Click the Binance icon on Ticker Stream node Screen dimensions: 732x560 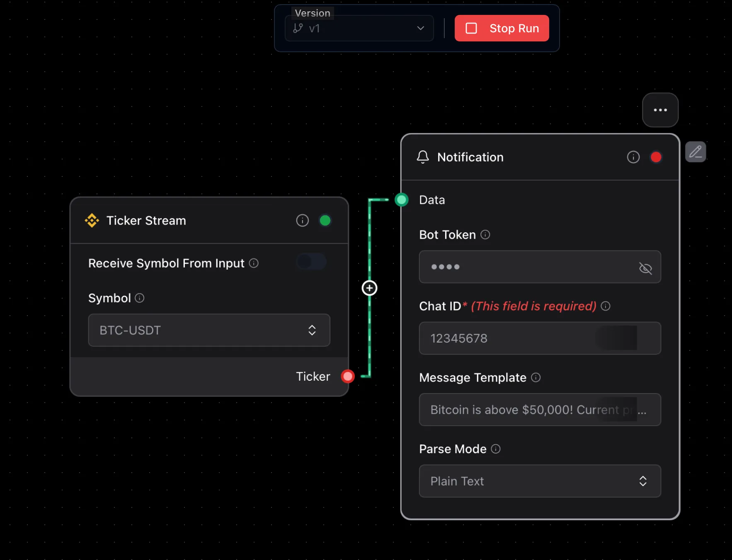tap(92, 220)
